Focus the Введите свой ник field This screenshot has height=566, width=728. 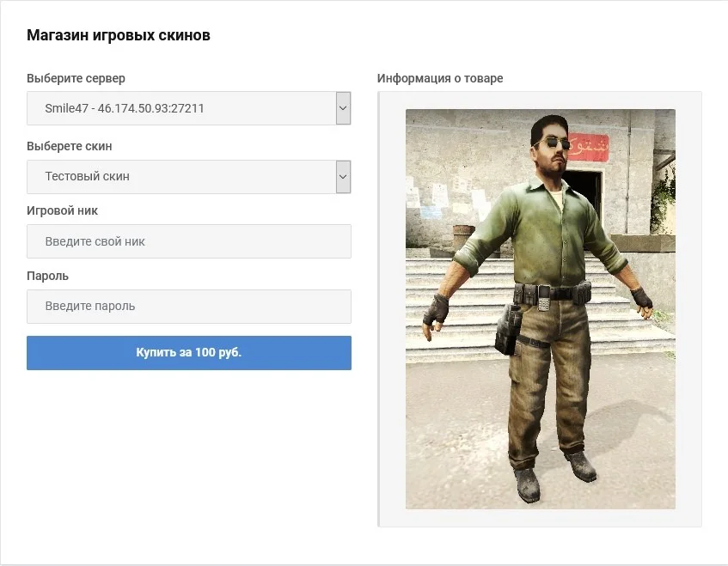pos(188,241)
